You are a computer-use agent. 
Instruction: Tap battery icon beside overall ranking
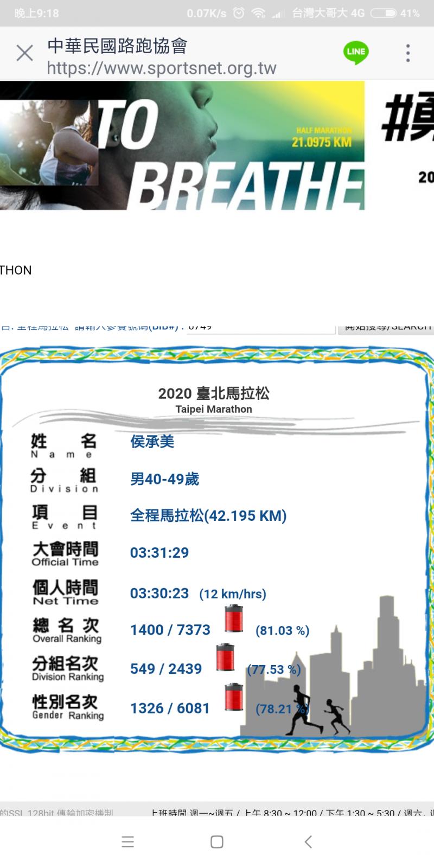234,618
